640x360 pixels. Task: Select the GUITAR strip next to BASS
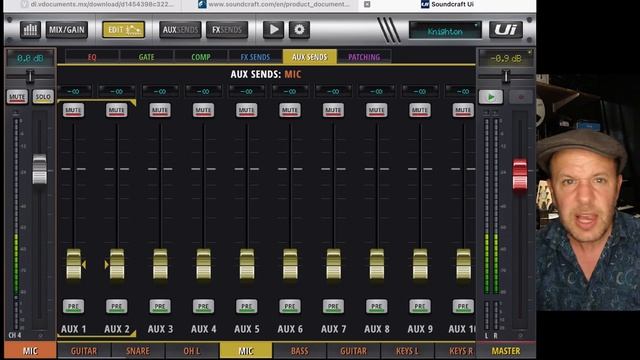point(353,351)
